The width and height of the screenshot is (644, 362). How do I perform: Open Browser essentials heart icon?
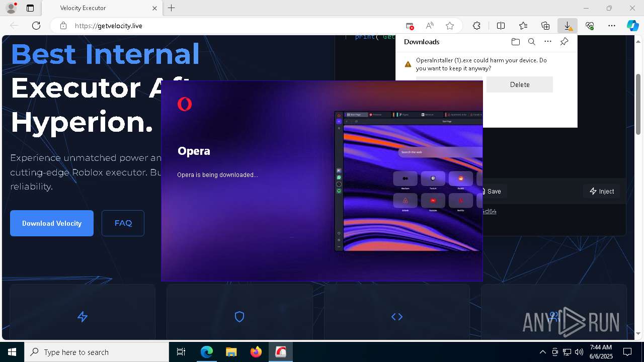coord(590,26)
